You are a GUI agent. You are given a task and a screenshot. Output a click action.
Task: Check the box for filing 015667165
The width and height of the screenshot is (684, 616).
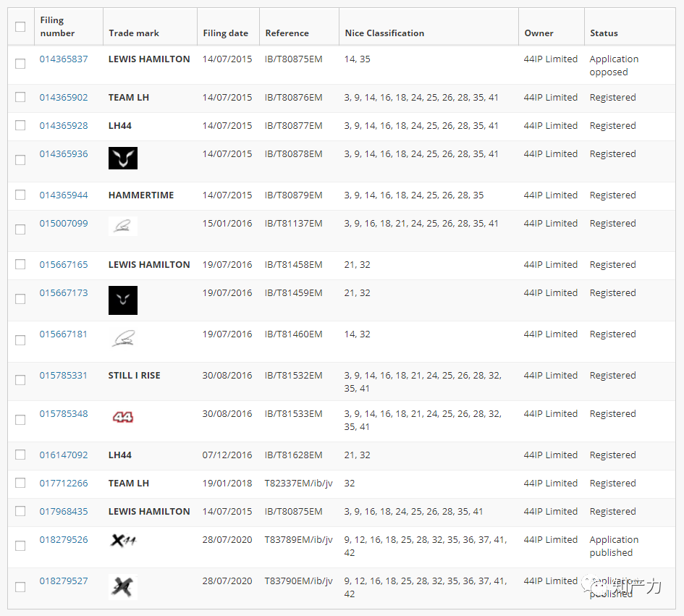20,264
